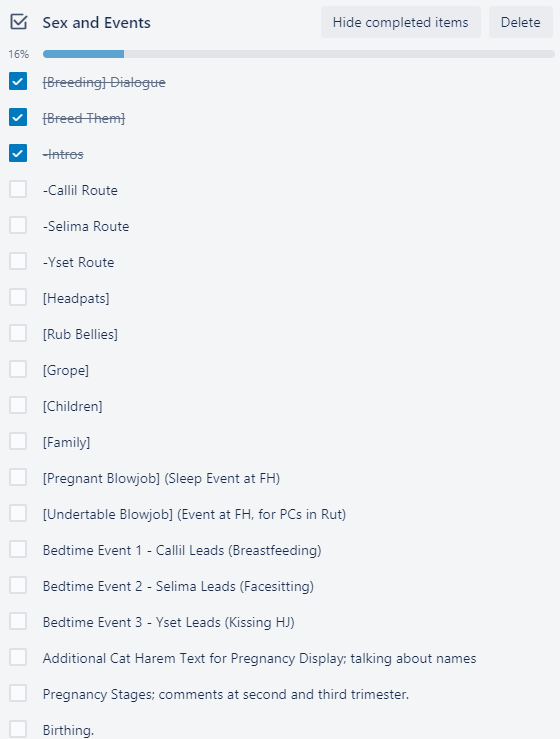Screen dimensions: 560x739
Task: Click the 16% checklist progress bar
Action: tap(298, 54)
